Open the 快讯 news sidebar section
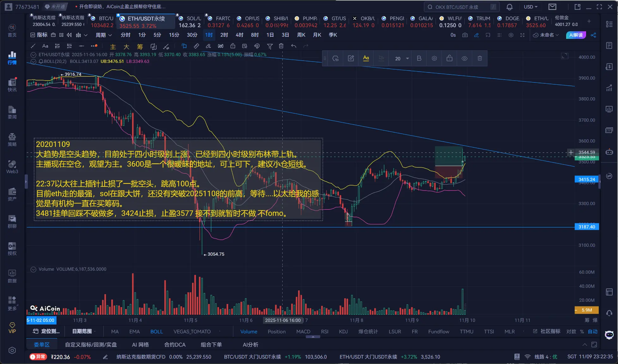618x364 pixels. (x=12, y=85)
